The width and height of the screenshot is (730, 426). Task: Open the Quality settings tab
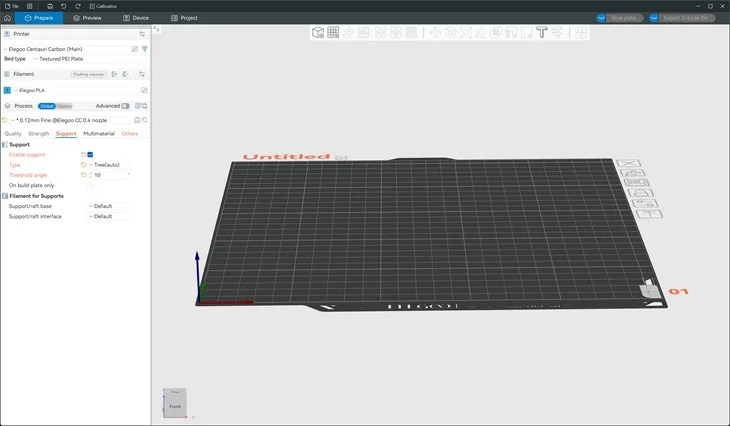(x=13, y=134)
